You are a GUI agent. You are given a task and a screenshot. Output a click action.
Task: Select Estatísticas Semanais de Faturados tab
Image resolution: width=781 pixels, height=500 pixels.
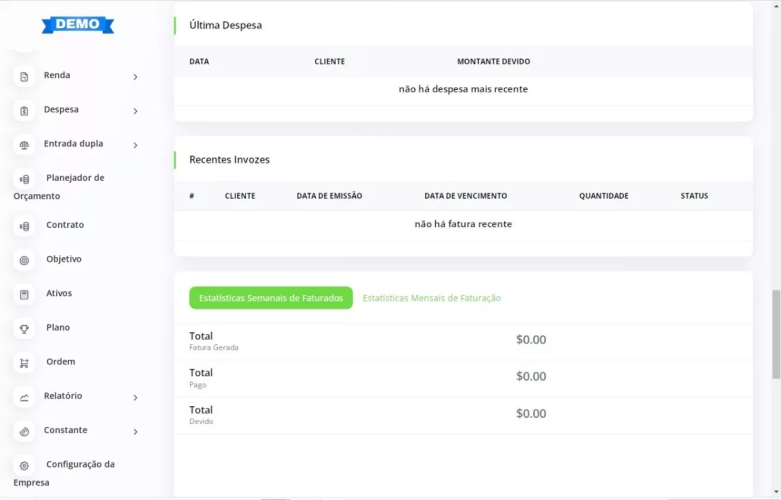[270, 298]
